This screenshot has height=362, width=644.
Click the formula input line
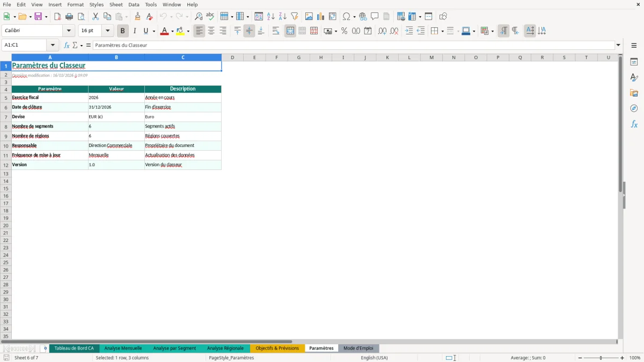tap(354, 45)
